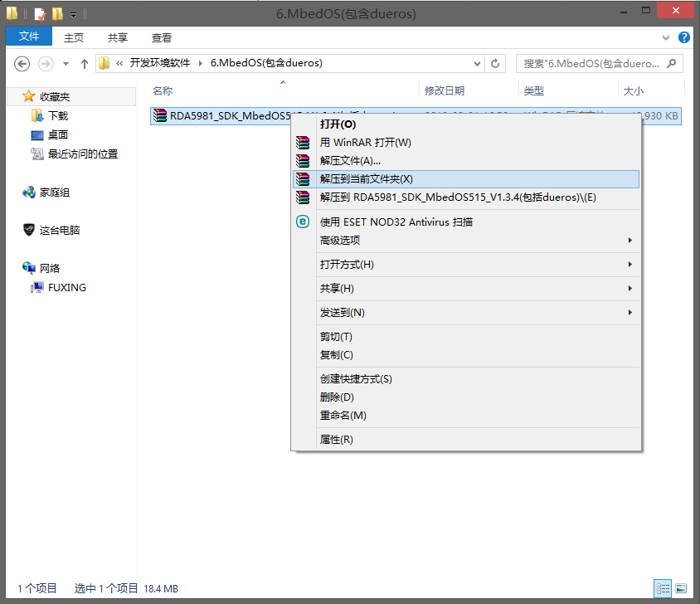This screenshot has width=700, height=604.
Task: Sort by 修改日期 column header
Action: pos(445,91)
